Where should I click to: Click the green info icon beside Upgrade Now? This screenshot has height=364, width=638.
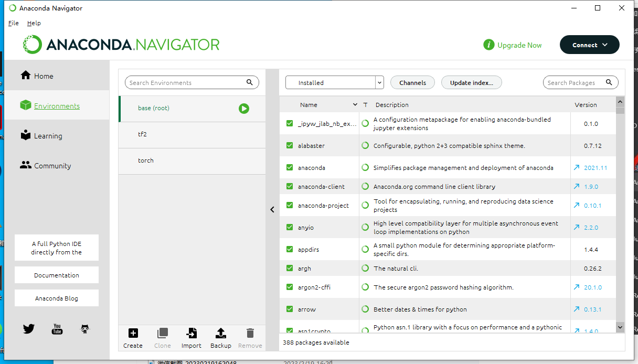click(x=489, y=45)
